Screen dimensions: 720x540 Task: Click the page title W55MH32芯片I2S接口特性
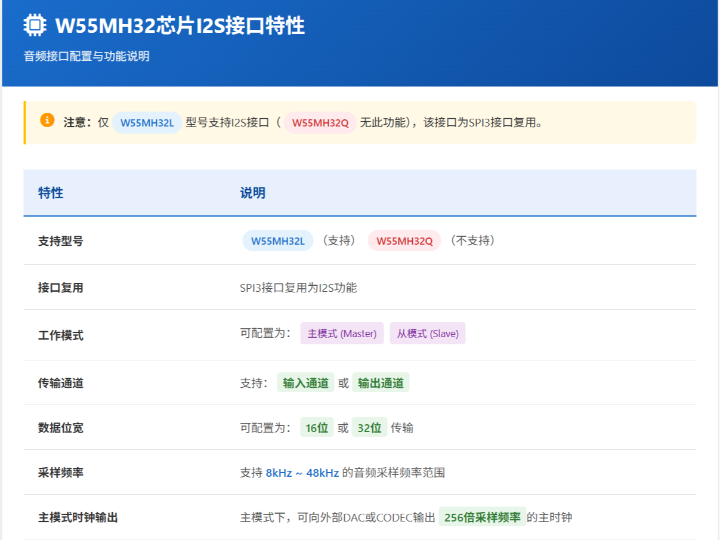pyautogui.click(x=179, y=26)
